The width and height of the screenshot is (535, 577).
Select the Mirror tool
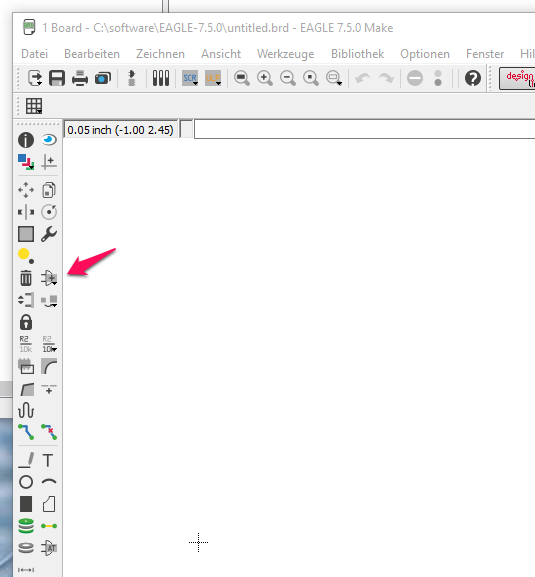point(26,212)
